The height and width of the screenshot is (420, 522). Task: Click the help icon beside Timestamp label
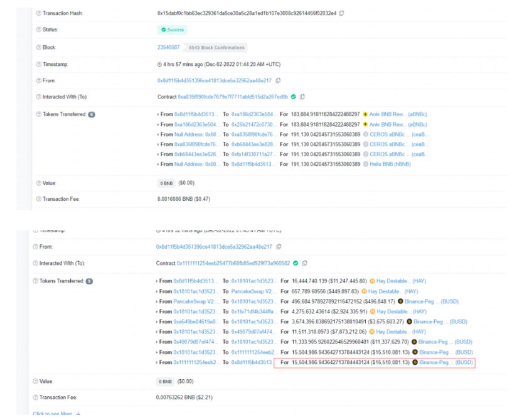39,64
